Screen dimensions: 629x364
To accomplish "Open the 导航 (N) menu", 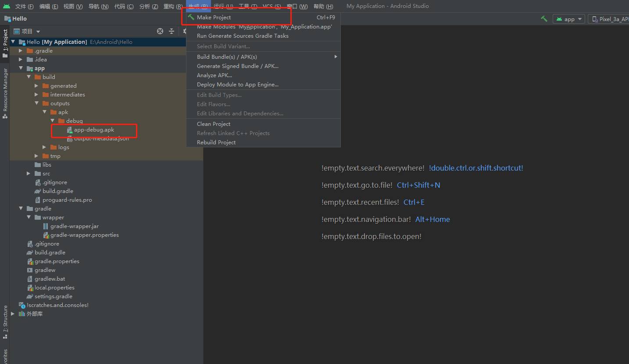I will coord(98,6).
